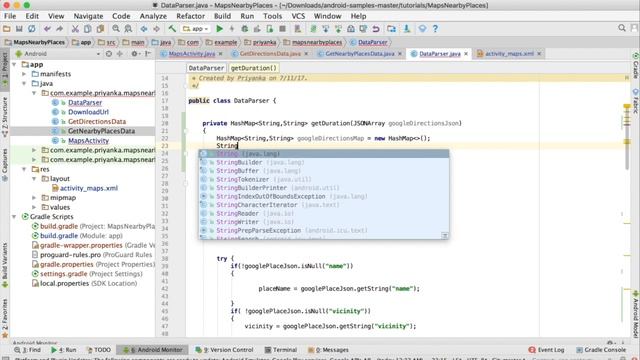
Task: Switch to the GetDirectionsData.java tab
Action: click(x=270, y=53)
